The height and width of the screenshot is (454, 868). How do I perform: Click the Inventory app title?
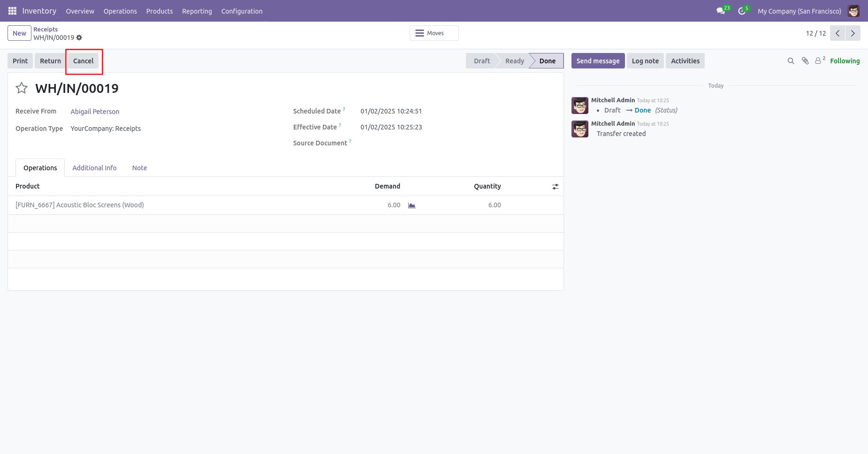point(39,11)
